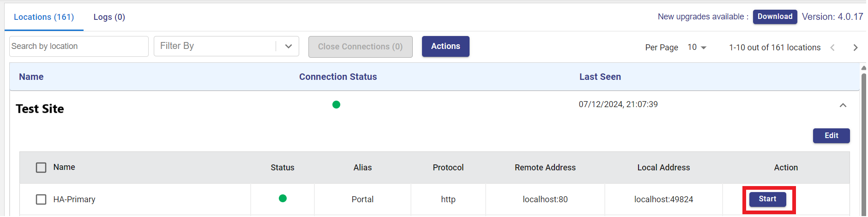
Task: Collapse the Test Site row
Action: click(x=843, y=105)
